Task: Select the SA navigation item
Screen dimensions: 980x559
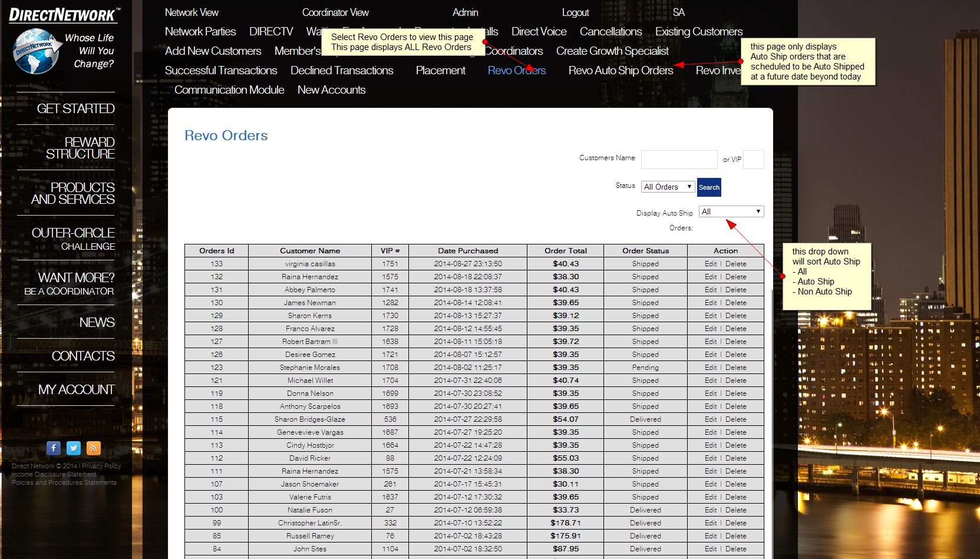Action: click(x=679, y=12)
